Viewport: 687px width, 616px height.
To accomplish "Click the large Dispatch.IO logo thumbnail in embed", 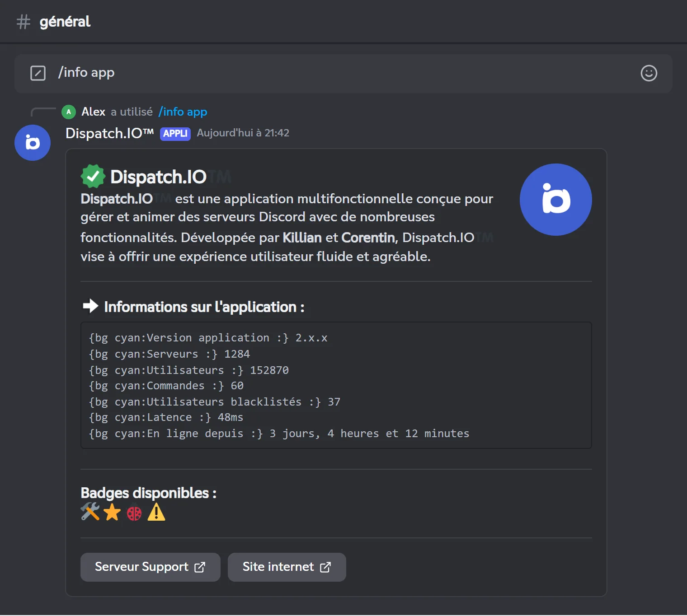I will pos(555,200).
